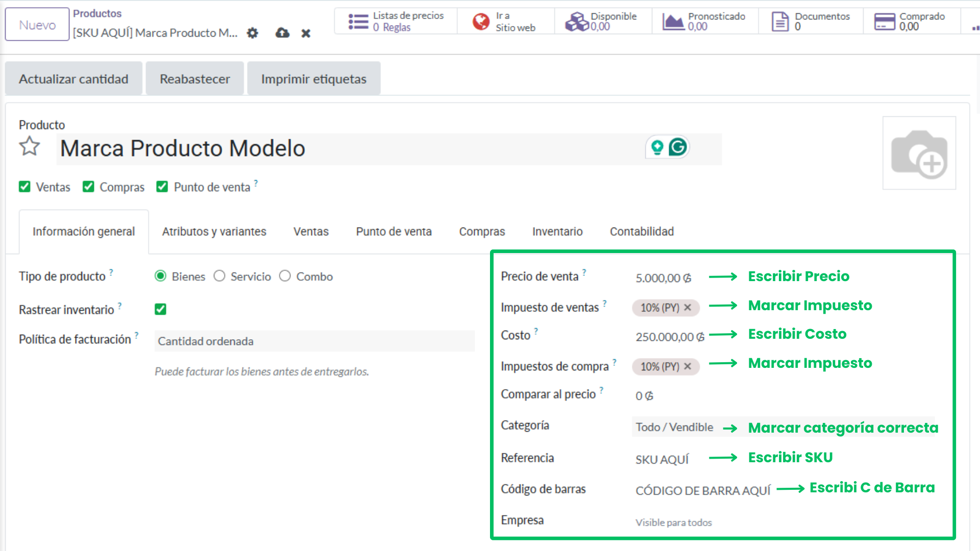The image size is (980, 551).
Task: Change the 'Categoría' from Todo / Vendible
Action: [x=674, y=427]
